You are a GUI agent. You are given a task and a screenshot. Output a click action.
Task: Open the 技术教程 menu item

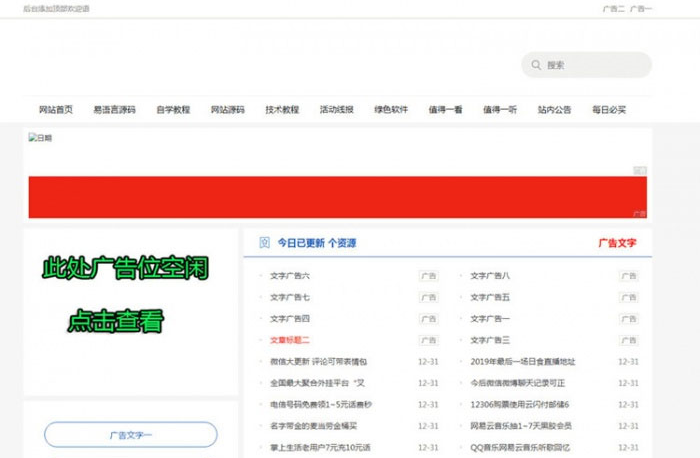[x=282, y=109]
